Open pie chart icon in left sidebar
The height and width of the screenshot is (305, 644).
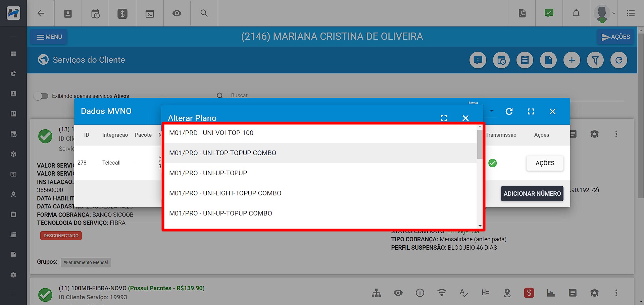click(x=13, y=74)
